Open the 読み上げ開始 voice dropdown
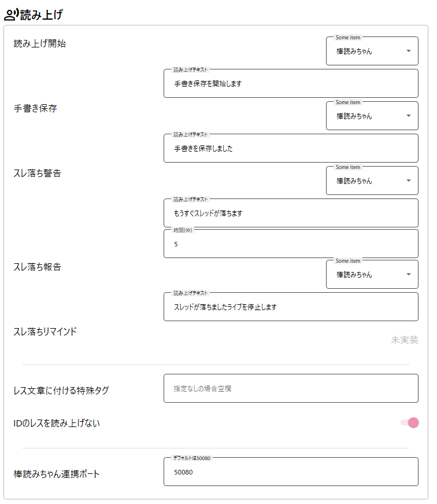 click(372, 51)
